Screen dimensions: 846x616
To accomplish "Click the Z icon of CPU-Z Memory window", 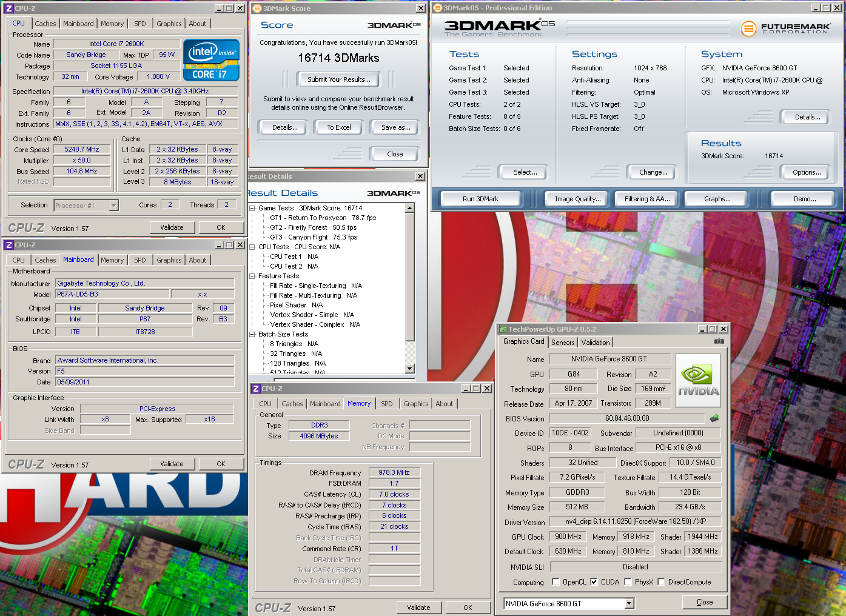I will point(256,389).
